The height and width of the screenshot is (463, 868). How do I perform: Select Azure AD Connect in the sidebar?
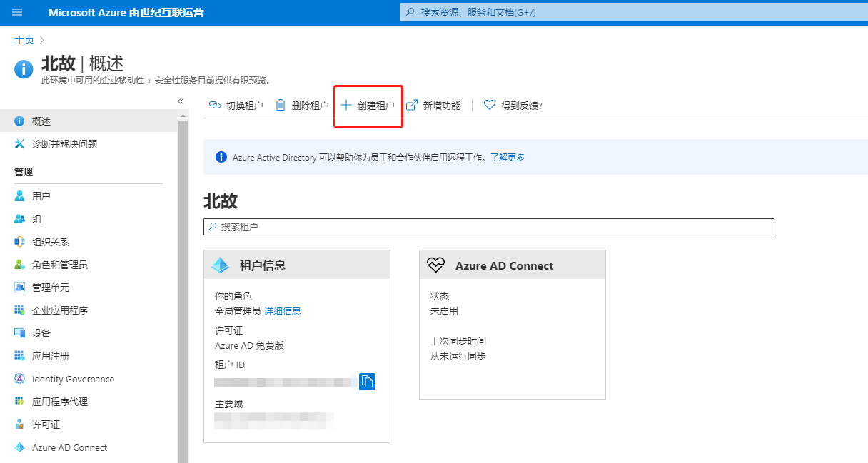point(69,447)
